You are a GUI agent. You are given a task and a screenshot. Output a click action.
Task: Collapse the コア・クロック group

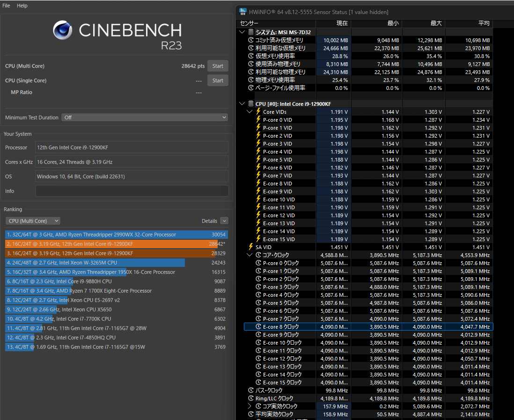coord(250,255)
